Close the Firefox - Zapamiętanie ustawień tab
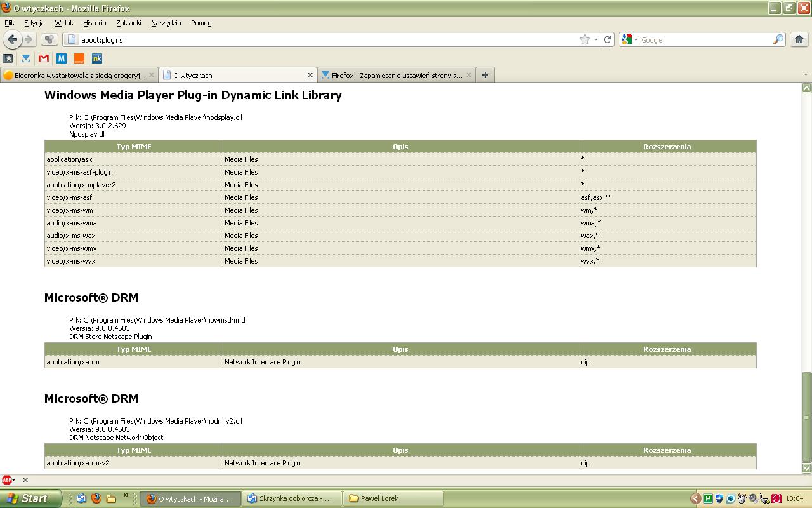 click(468, 75)
